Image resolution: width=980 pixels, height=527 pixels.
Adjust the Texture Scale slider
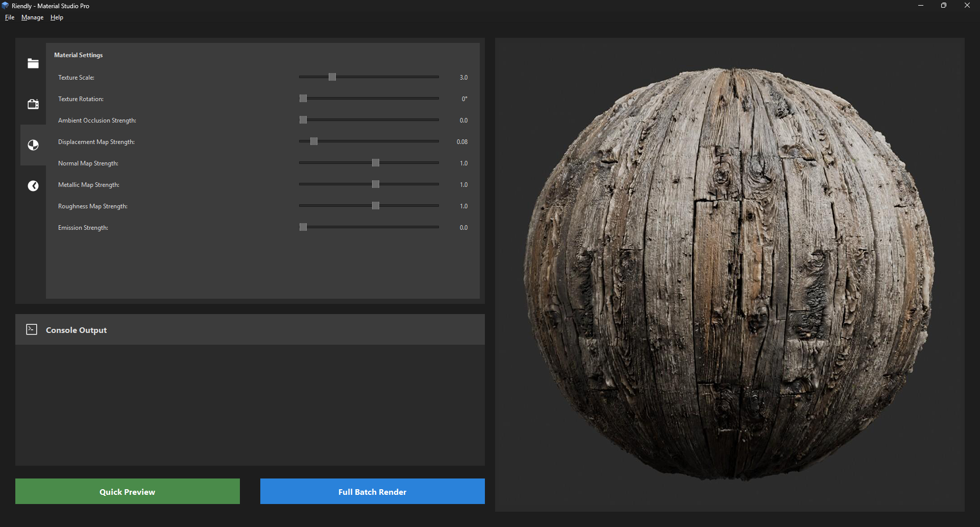(x=332, y=77)
